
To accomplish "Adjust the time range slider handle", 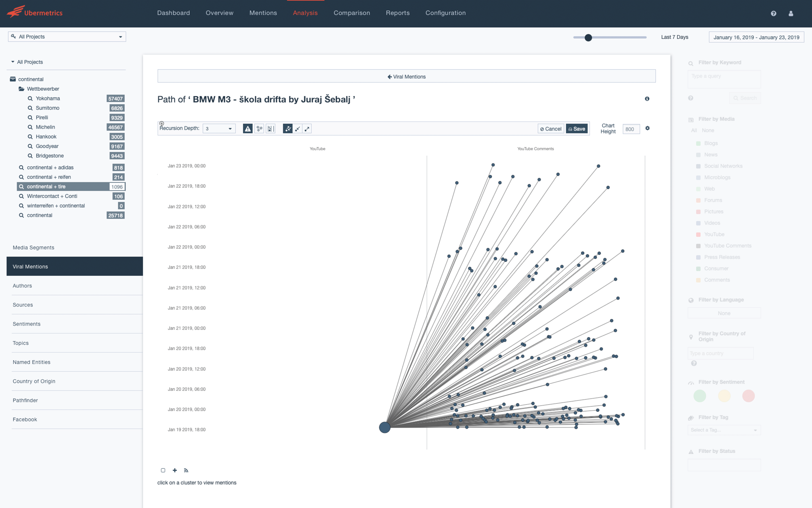I will click(588, 38).
